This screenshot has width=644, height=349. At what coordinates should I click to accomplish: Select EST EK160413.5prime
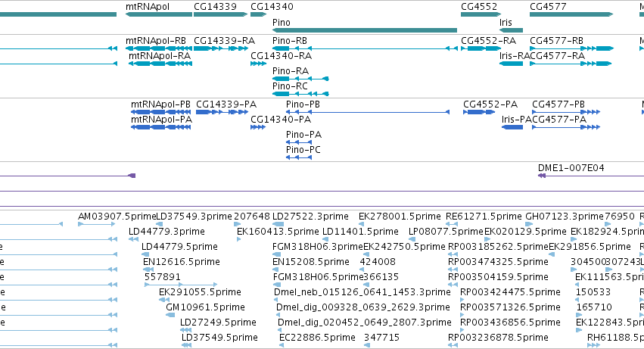click(278, 232)
